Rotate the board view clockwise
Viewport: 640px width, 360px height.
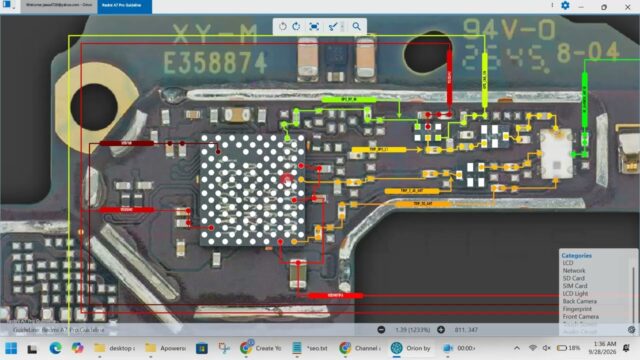pyautogui.click(x=296, y=27)
